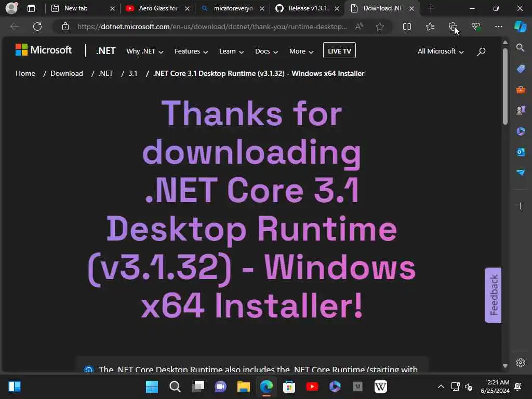
Task: Open the Feedback side button
Action: click(493, 295)
